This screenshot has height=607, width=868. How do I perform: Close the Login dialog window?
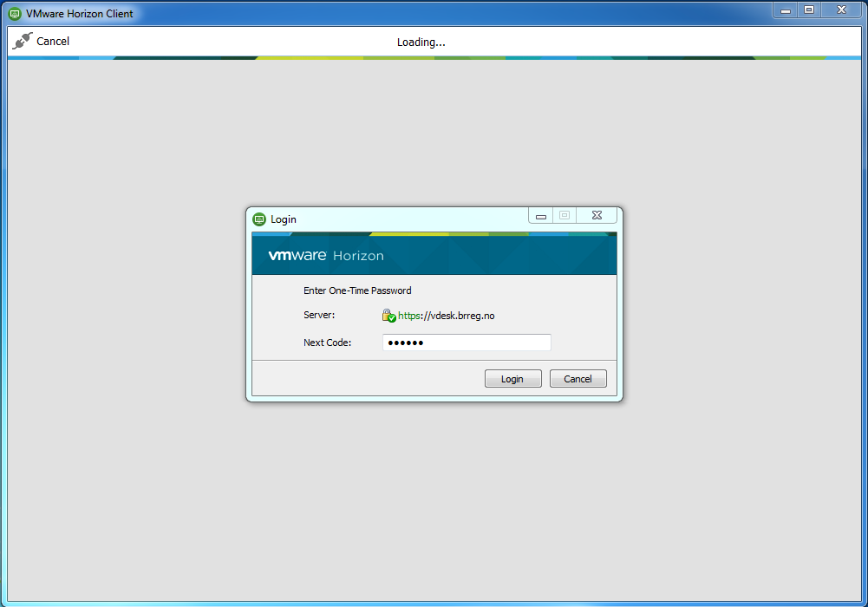pyautogui.click(x=597, y=215)
